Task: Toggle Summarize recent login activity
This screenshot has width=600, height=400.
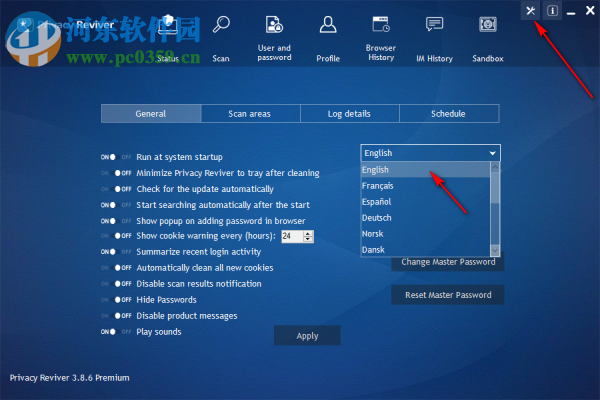Action: point(116,252)
